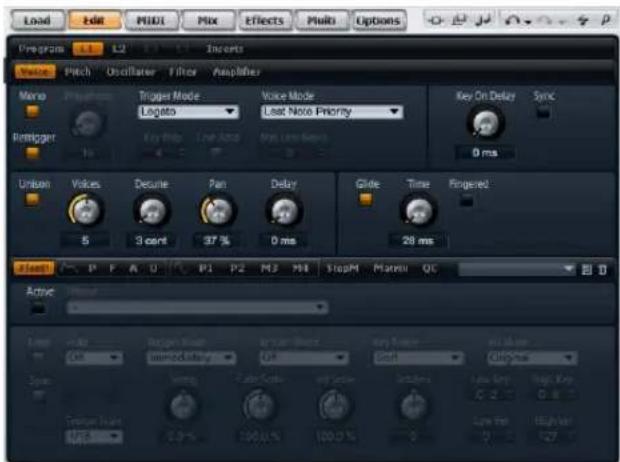This screenshot has width=620, height=462.
Task: Click the Key On Delay 0 ms field
Action: pyautogui.click(x=485, y=152)
